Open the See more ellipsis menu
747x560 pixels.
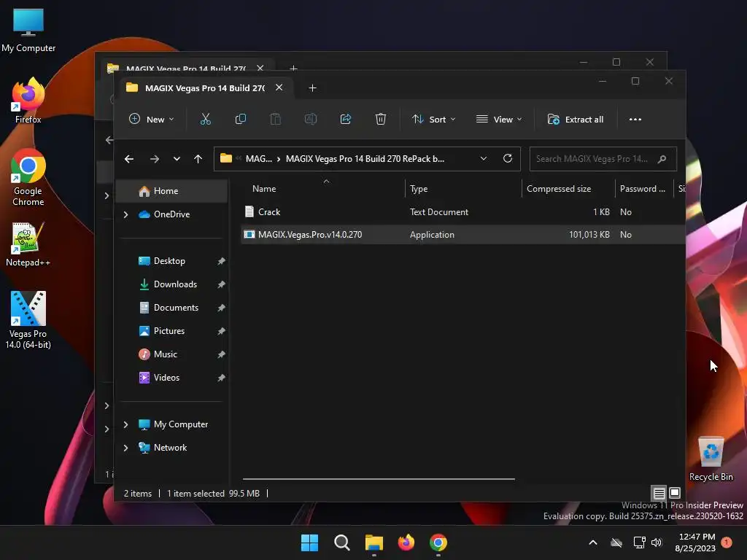(635, 119)
